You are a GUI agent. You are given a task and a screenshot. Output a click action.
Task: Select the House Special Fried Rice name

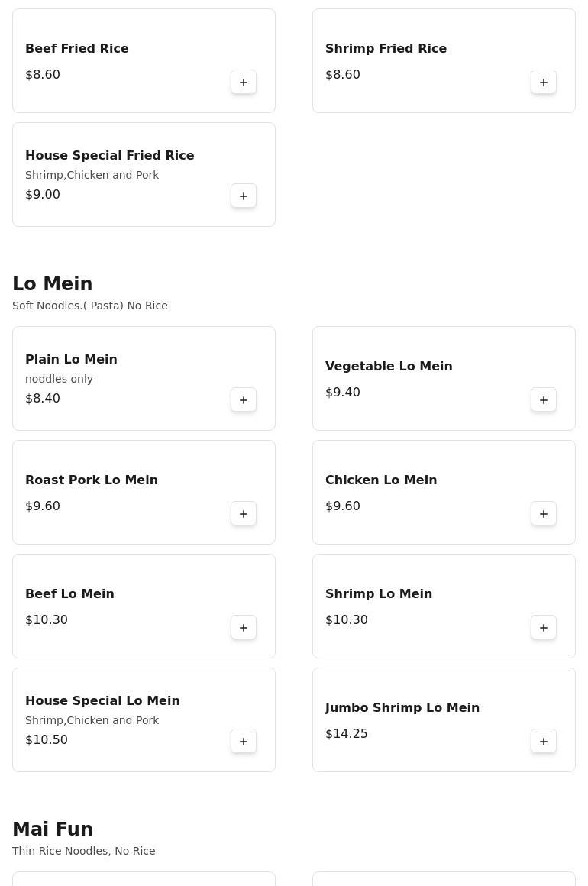pos(110,156)
